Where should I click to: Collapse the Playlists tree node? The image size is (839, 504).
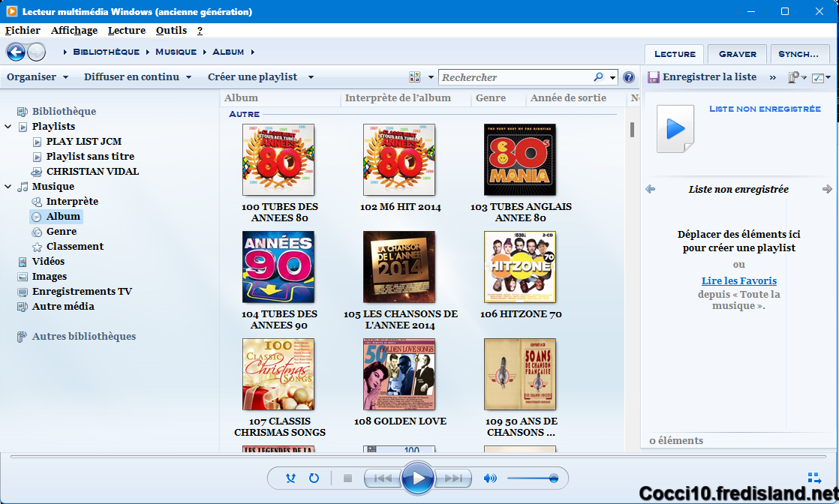(8, 127)
